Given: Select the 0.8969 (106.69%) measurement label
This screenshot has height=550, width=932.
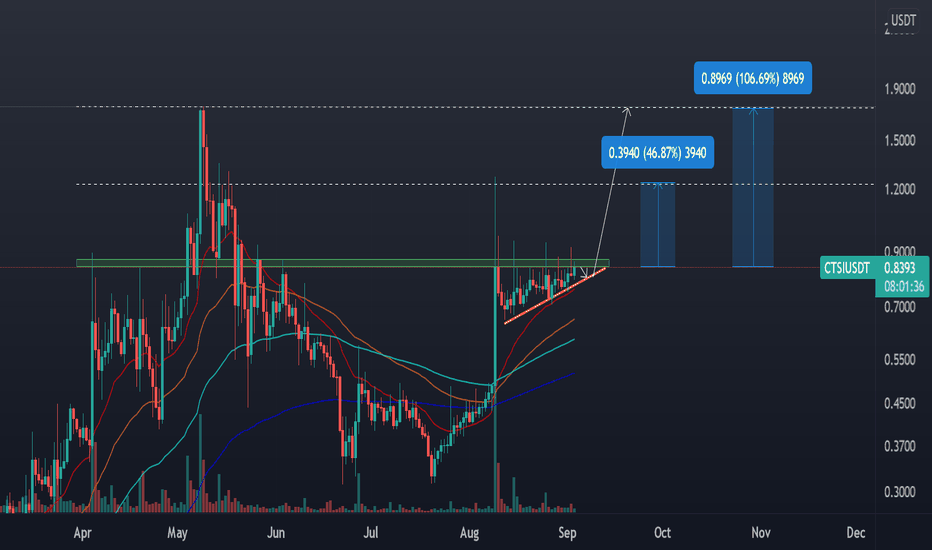Looking at the screenshot, I should (752, 78).
